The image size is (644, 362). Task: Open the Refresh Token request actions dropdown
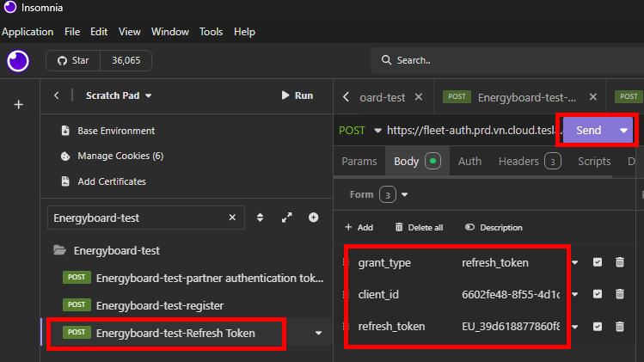pyautogui.click(x=318, y=334)
